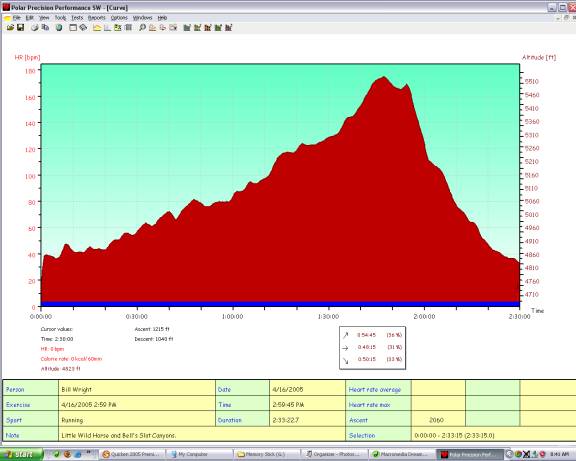Screen dimensions: 576x461
Task: Click the green globe toolbar icon
Action: tap(59, 28)
